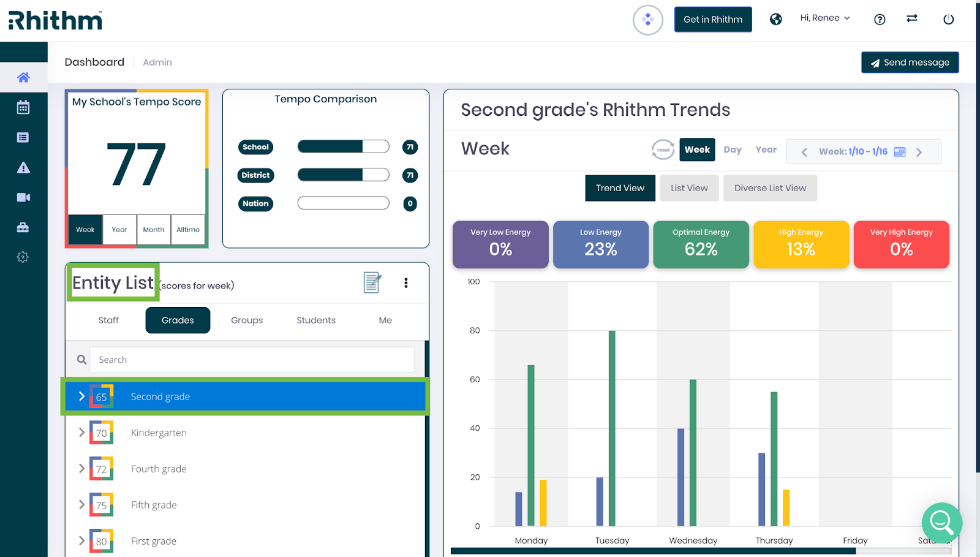Switch trends to Week mode
This screenshot has width=980, height=557.
(697, 150)
